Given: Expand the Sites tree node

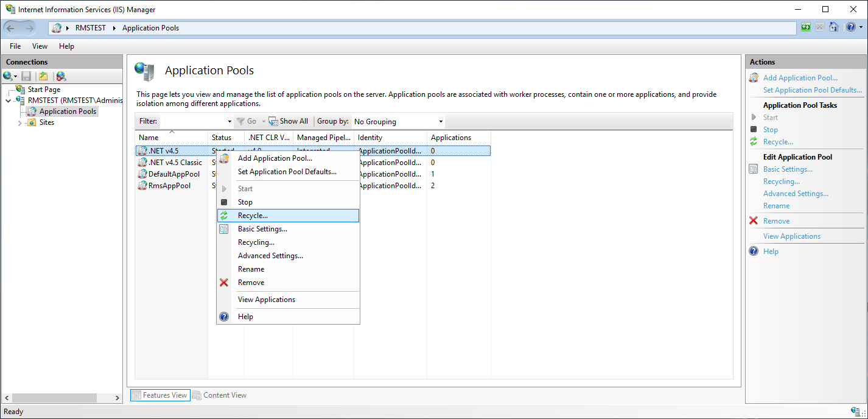Looking at the screenshot, I should 19,122.
